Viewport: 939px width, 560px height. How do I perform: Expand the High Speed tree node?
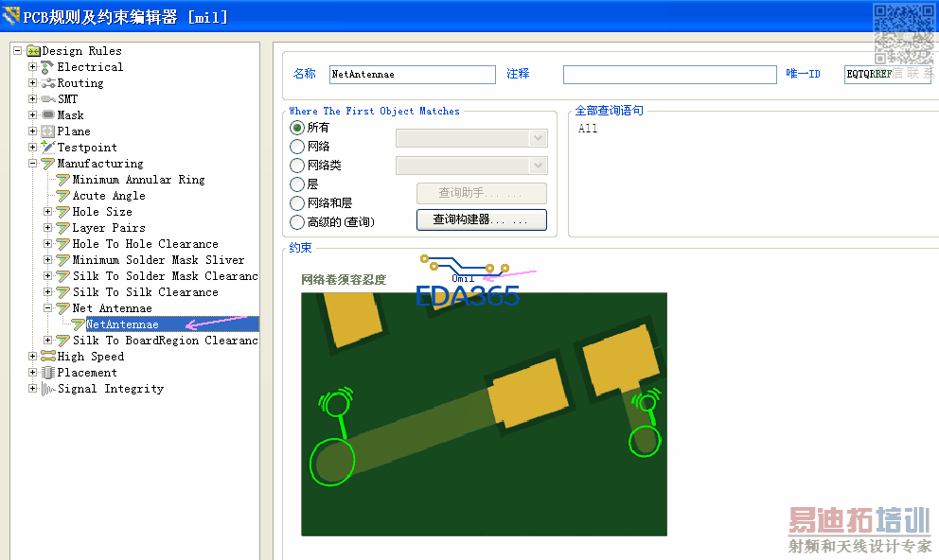tap(33, 356)
